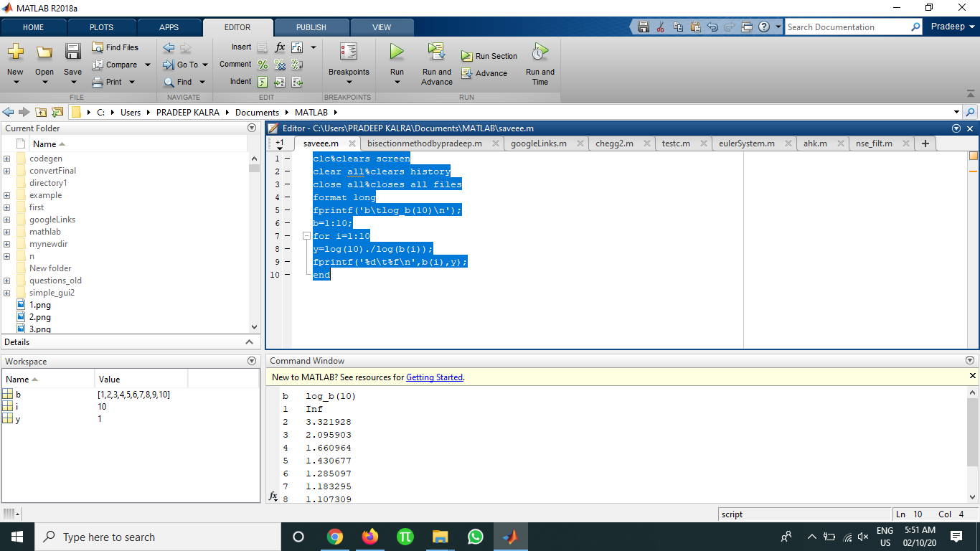
Task: Apply smart indent icon
Action: [263, 82]
